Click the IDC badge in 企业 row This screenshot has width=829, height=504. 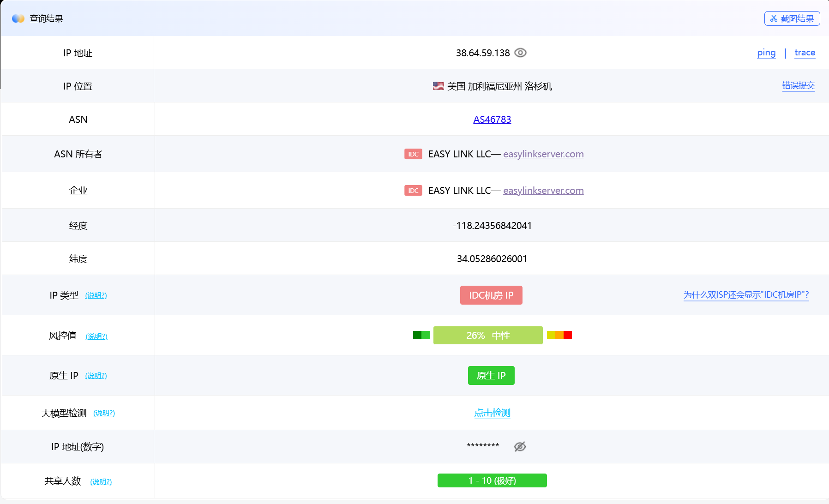pyautogui.click(x=413, y=191)
